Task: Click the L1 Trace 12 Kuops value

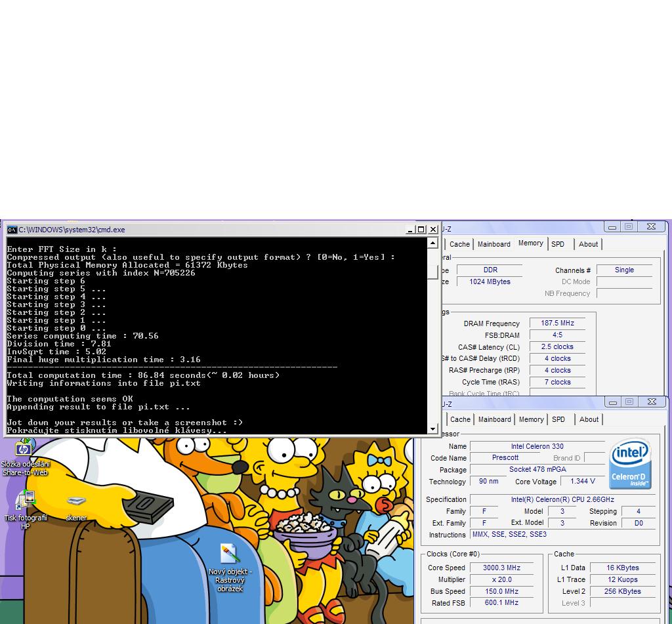Action: (x=622, y=579)
